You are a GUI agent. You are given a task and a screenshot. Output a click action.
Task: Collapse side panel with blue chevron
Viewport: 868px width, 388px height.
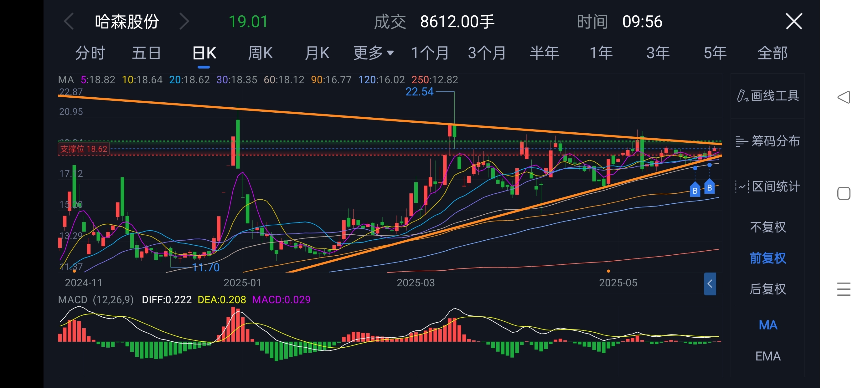pyautogui.click(x=710, y=283)
